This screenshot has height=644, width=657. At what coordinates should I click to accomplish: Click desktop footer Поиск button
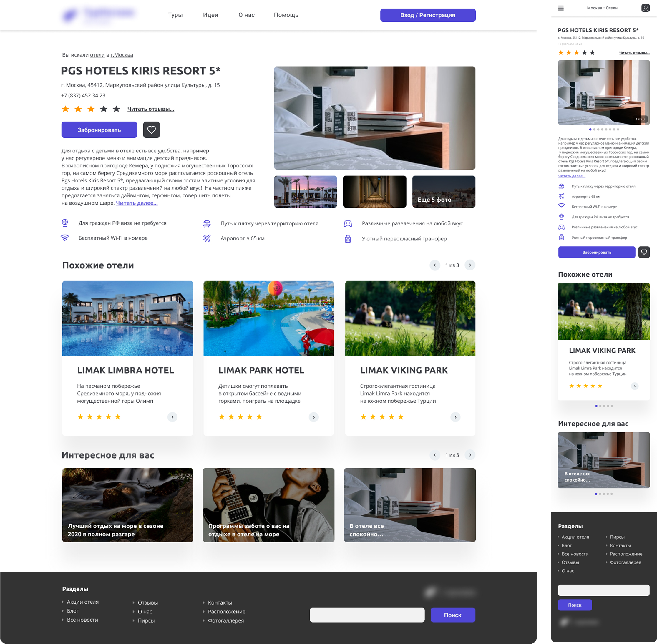coord(453,615)
